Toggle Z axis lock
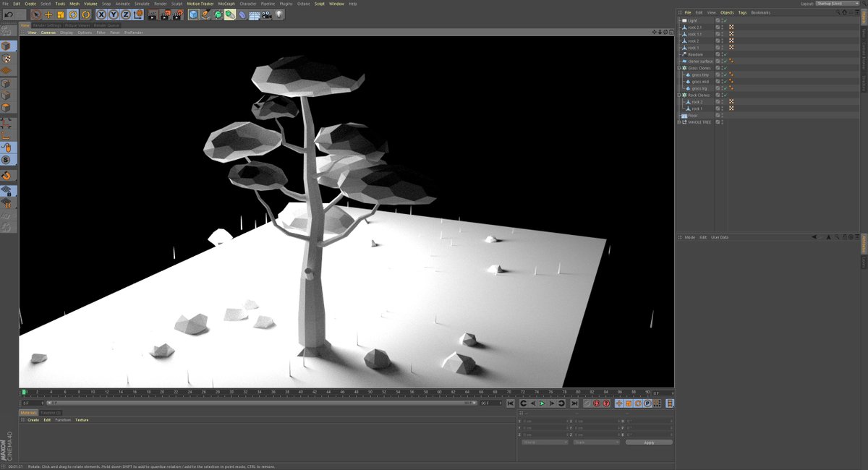Image resolution: width=868 pixels, height=470 pixels. [x=126, y=14]
